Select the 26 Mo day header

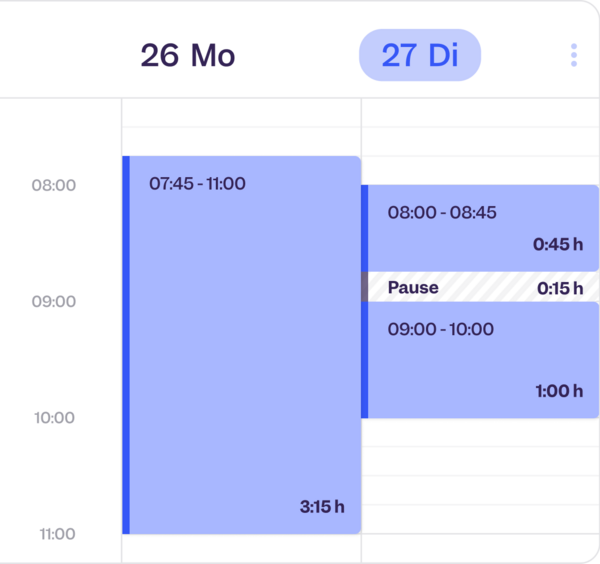point(188,55)
